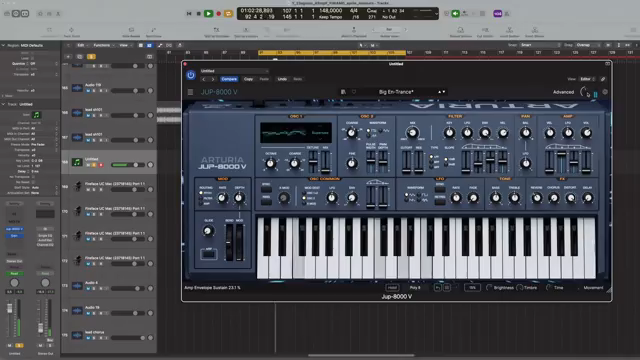Go to project beginning in transport
Image resolution: width=640 pixels, height=360 pixels.
pos(189,13)
